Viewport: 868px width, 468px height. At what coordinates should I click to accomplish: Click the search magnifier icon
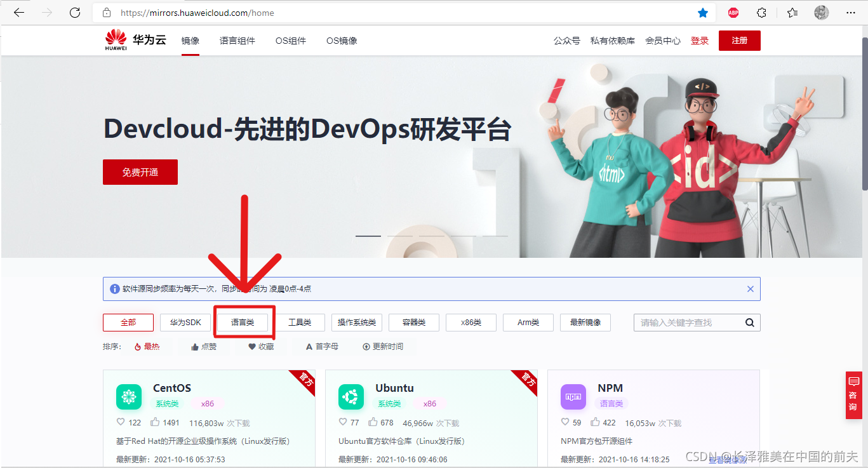click(x=750, y=323)
